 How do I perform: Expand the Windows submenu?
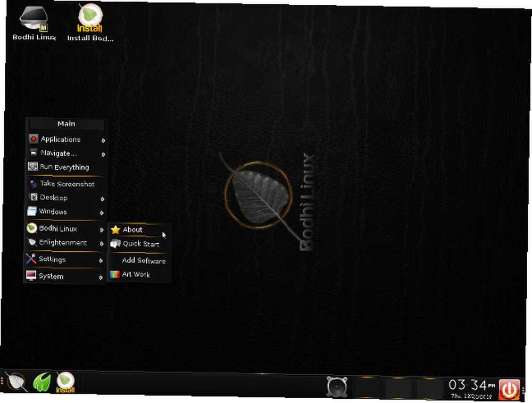click(66, 211)
